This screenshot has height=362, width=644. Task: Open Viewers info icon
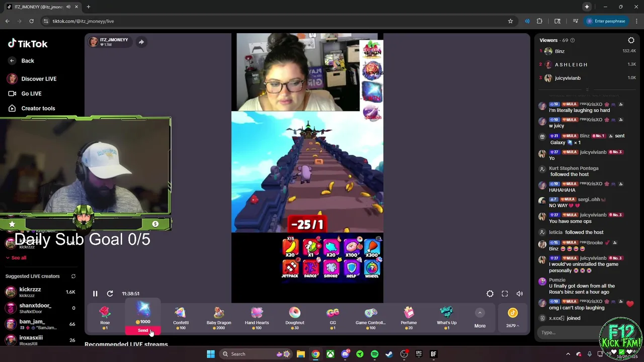click(x=572, y=40)
